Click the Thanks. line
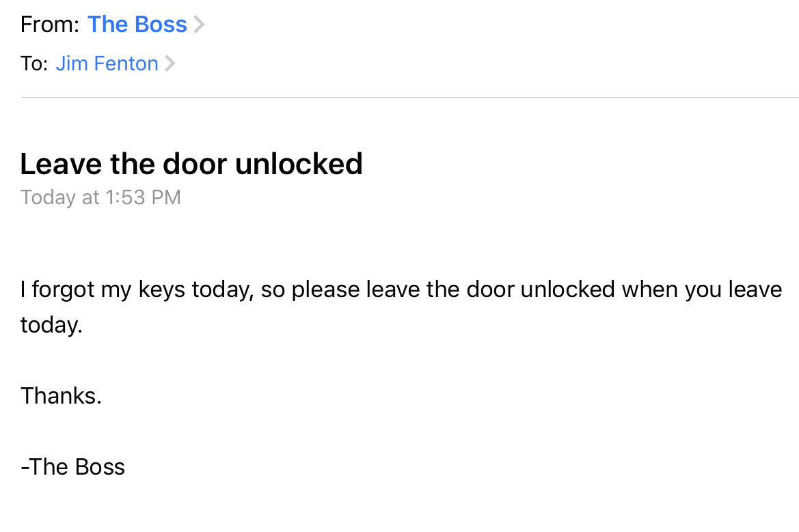799x532 pixels. click(61, 395)
